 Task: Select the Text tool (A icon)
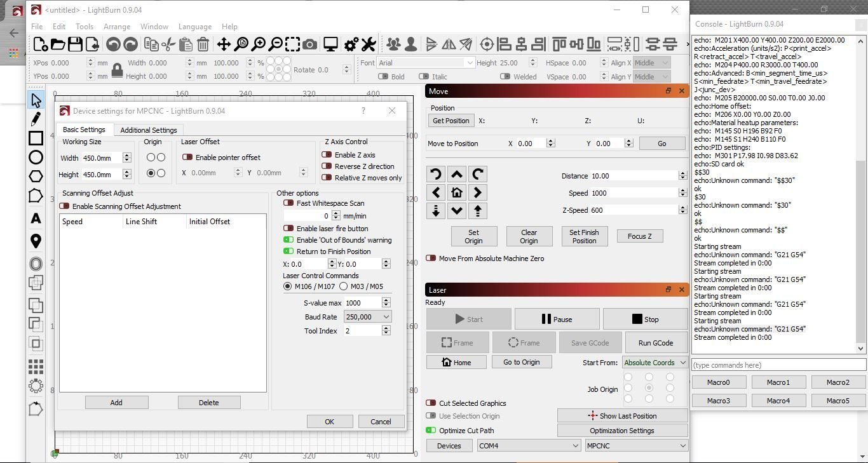click(36, 218)
